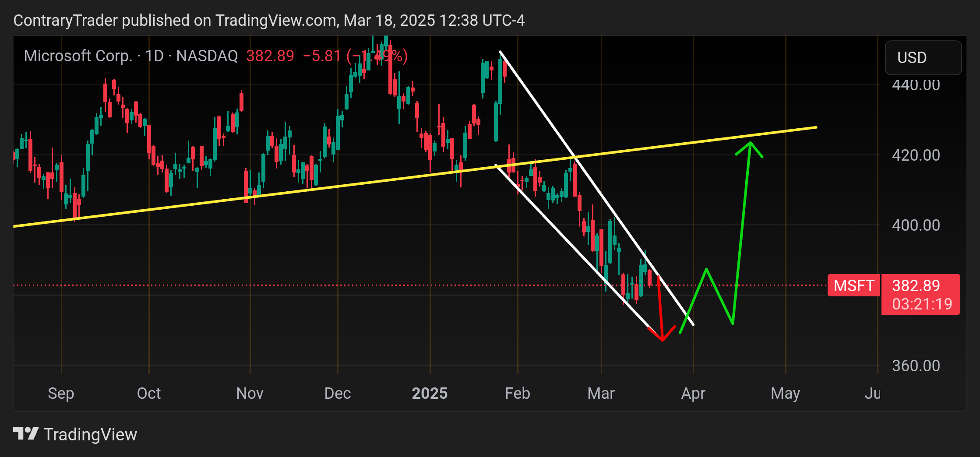Click the 440.00 price axis label
The image size is (980, 457).
tap(916, 84)
